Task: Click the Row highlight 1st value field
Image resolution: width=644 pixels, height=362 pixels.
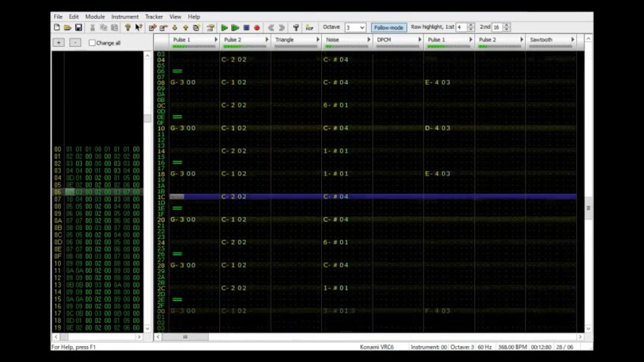Action: pyautogui.click(x=462, y=27)
